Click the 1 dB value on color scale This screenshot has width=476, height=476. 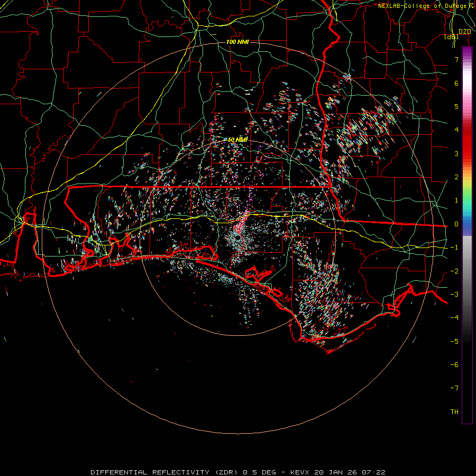point(456,200)
